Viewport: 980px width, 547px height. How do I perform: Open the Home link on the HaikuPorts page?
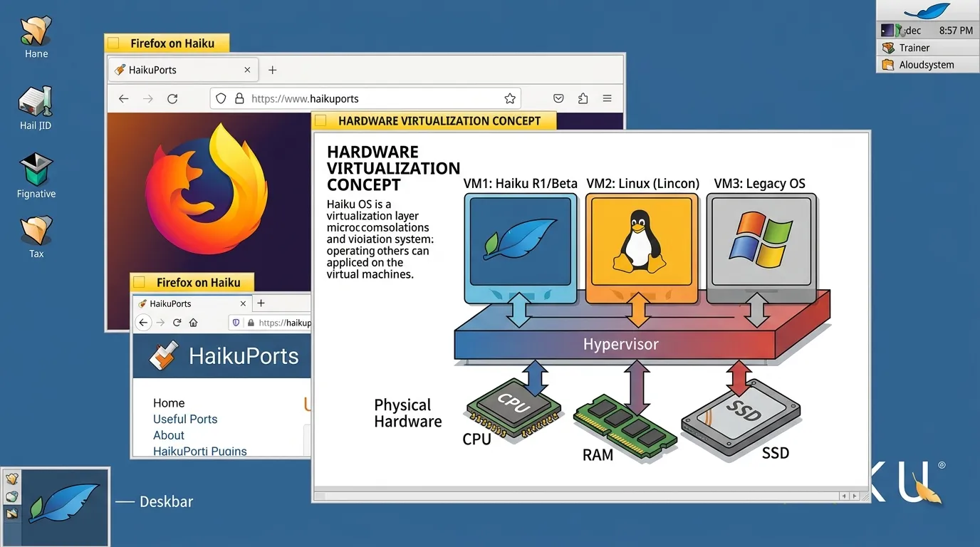click(169, 403)
